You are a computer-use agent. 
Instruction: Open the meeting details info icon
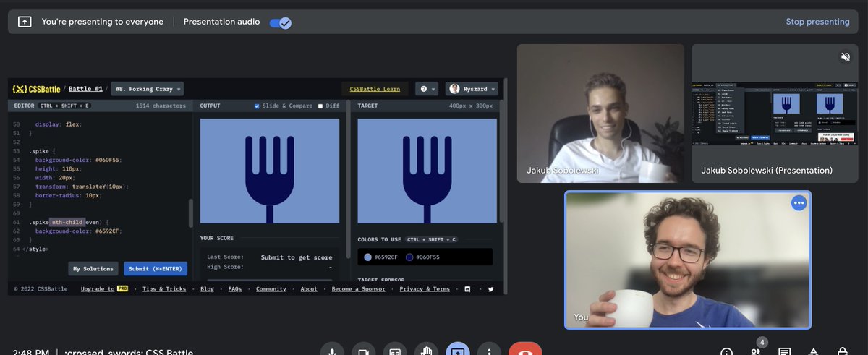(727, 352)
